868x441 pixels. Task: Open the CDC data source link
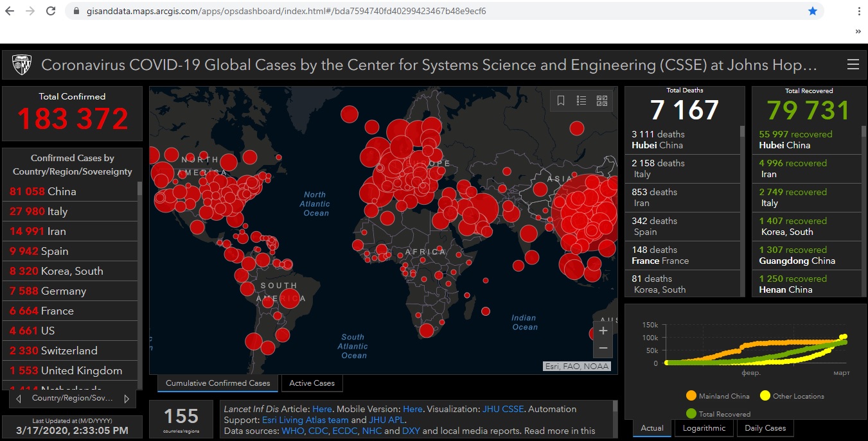click(318, 431)
